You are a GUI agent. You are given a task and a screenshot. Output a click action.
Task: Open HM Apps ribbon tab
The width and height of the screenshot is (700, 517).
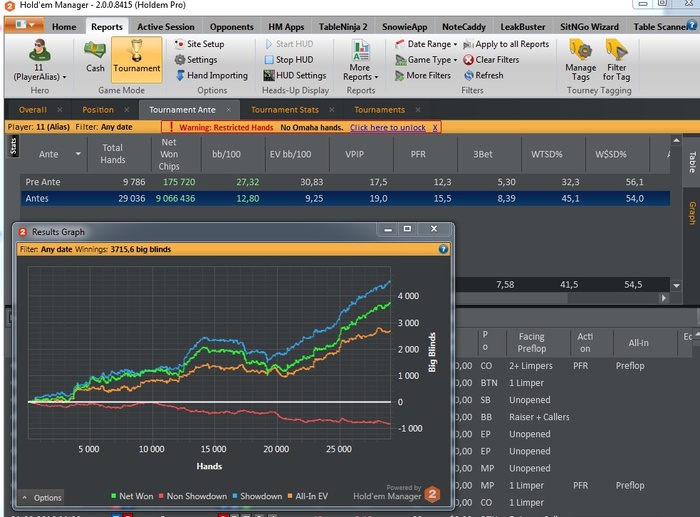tap(286, 27)
